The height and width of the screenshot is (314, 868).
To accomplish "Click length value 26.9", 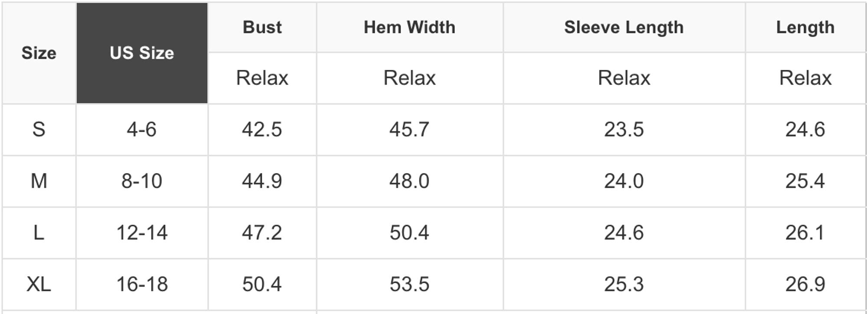I will (x=805, y=284).
